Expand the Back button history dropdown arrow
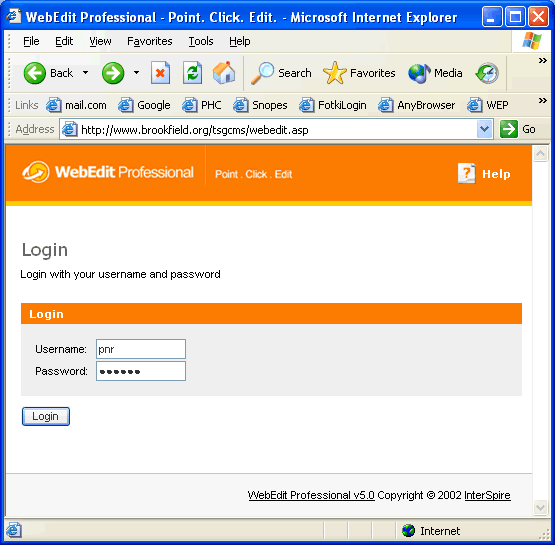The height and width of the screenshot is (545, 555). pos(85,73)
